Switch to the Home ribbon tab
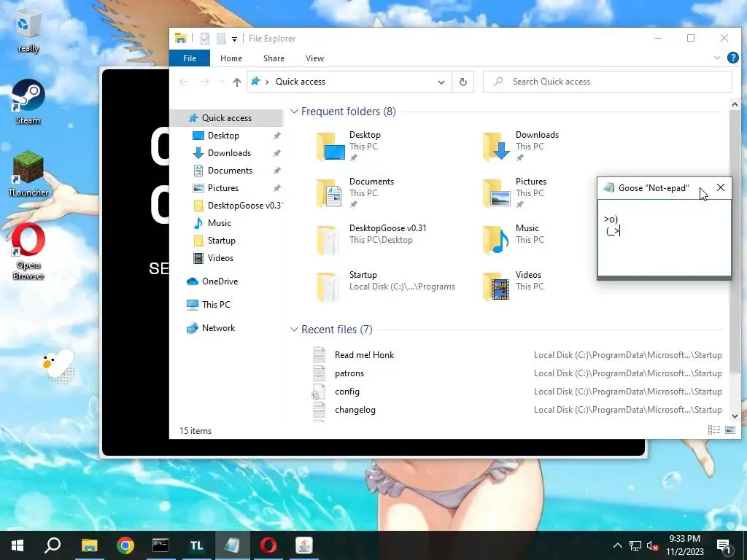This screenshot has width=747, height=560. point(231,58)
